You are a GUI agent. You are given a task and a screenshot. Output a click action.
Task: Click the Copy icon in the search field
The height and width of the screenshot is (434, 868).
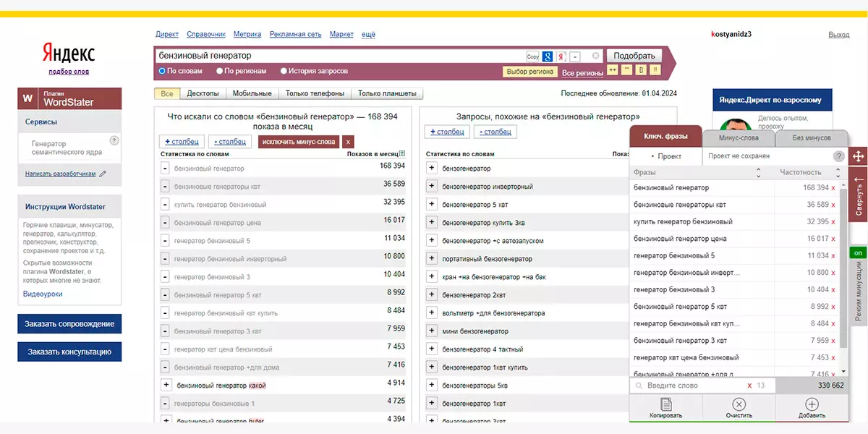click(x=533, y=56)
